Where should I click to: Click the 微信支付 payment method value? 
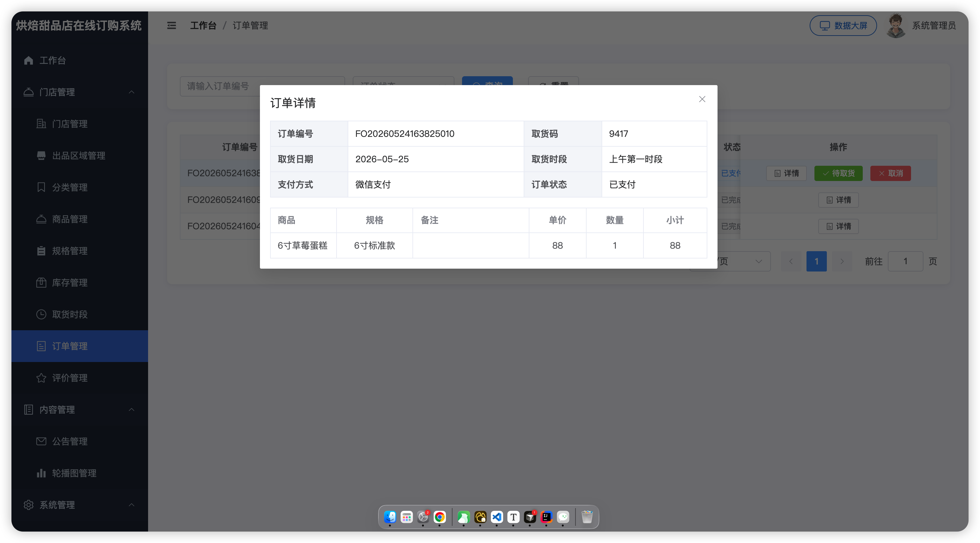[373, 184]
